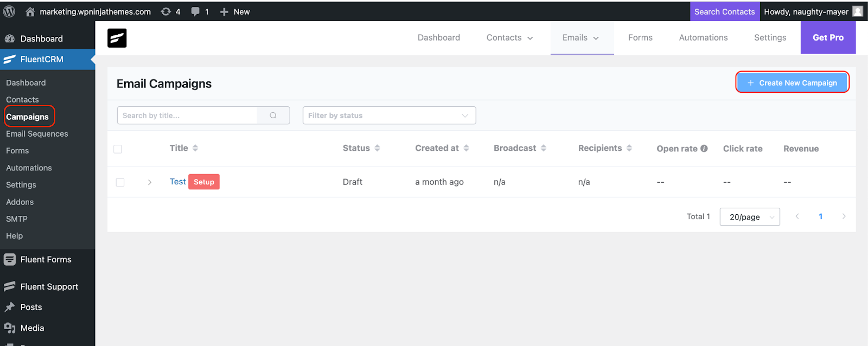Click Create New Campaign button
The width and height of the screenshot is (868, 346).
tap(792, 82)
